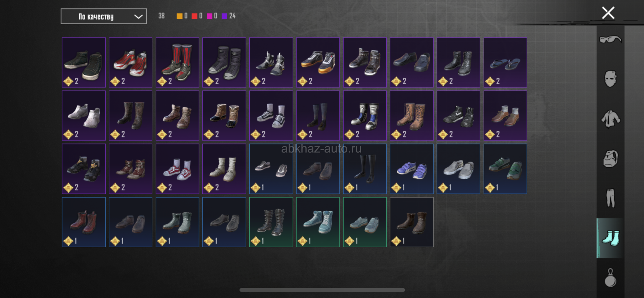644x298 pixels.
Task: Close the inventory with the X
Action: (x=608, y=13)
